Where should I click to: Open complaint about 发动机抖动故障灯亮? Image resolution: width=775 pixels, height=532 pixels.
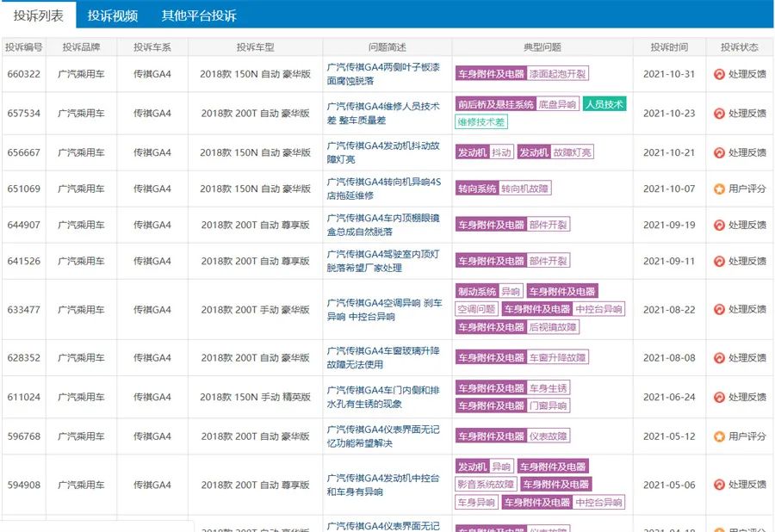(383, 152)
